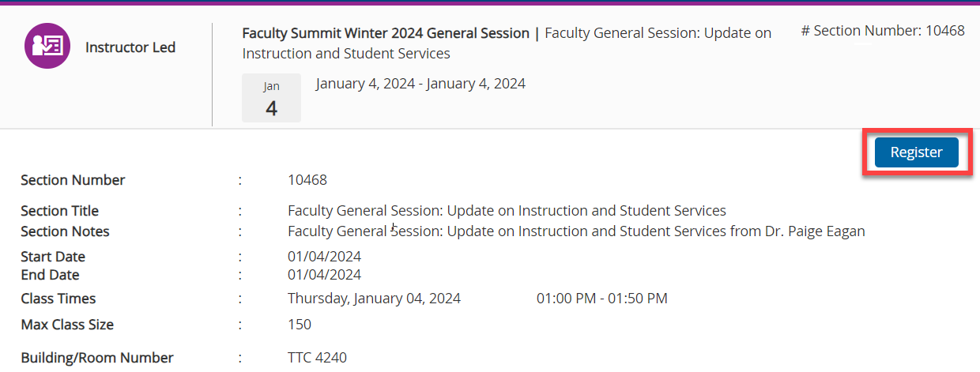Click the Register button
The image size is (980, 372).
coord(916,152)
